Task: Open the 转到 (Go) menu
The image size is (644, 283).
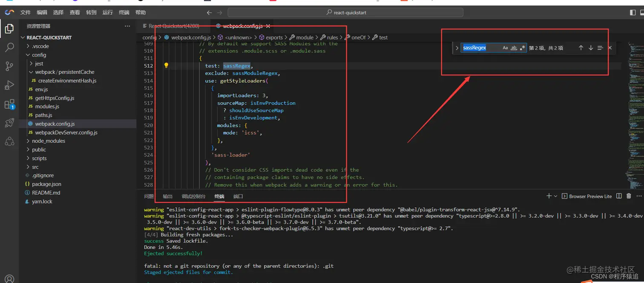Action: (x=91, y=13)
